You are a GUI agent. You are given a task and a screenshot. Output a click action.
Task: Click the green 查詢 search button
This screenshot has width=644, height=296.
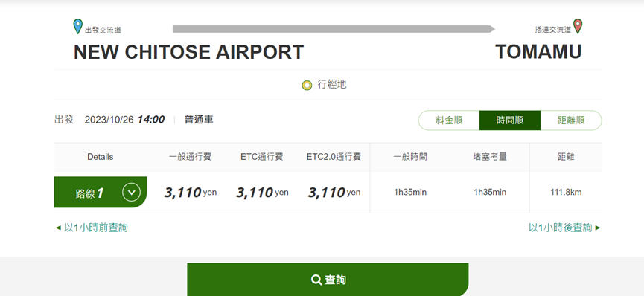(x=328, y=280)
